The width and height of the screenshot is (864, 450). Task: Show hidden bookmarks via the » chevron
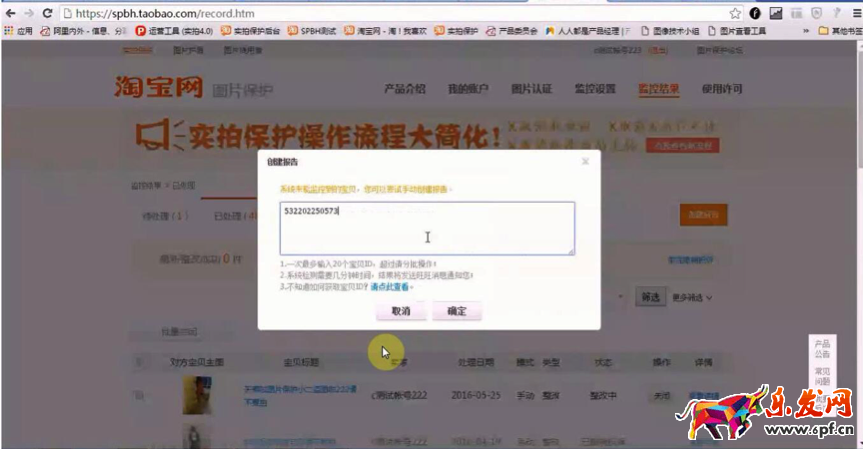click(x=806, y=31)
